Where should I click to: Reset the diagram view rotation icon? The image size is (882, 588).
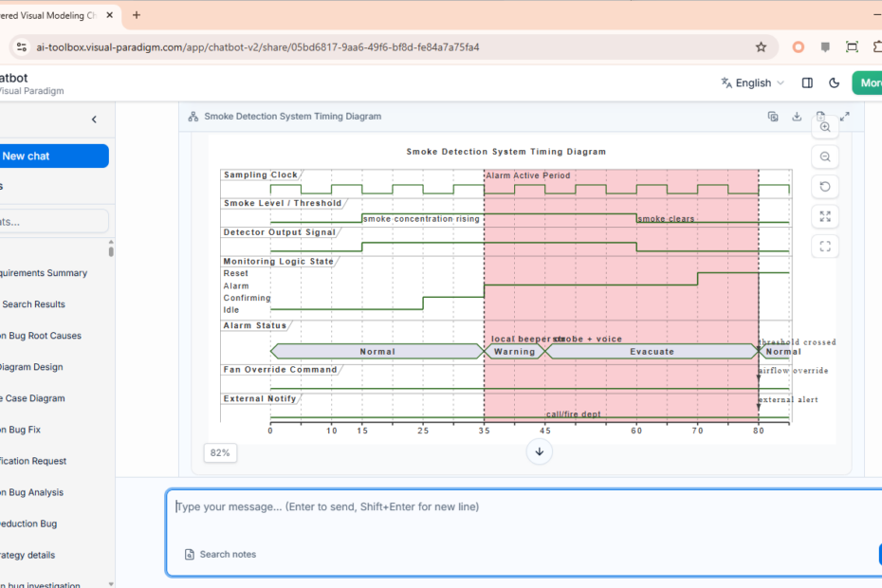(x=825, y=187)
